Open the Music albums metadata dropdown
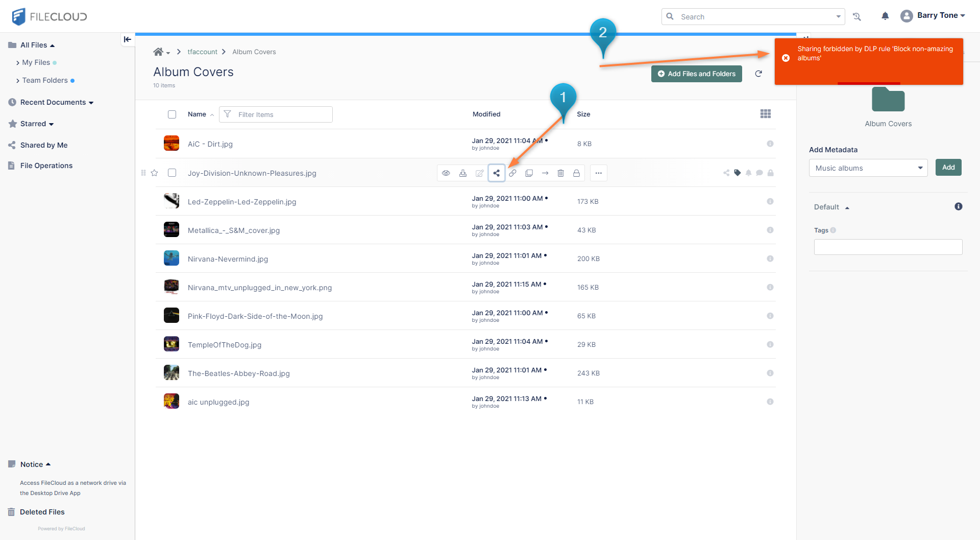This screenshot has width=980, height=540. [x=868, y=168]
